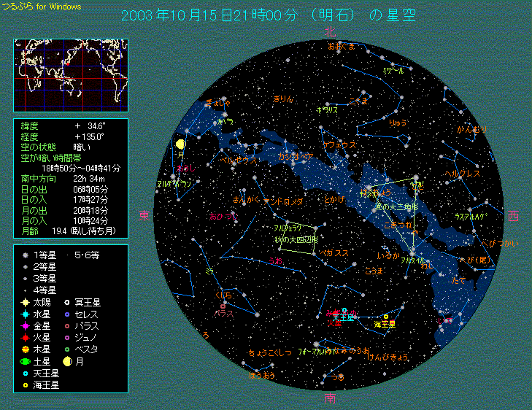Image resolution: width=532 pixels, height=410 pixels.
Task: Click the Pallas marker near パラス on chart
Action: [223, 306]
